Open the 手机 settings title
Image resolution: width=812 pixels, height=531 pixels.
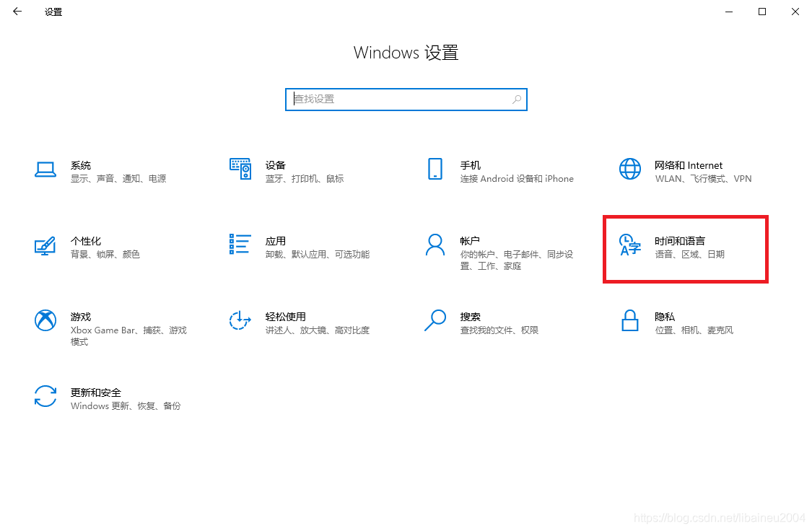[470, 165]
